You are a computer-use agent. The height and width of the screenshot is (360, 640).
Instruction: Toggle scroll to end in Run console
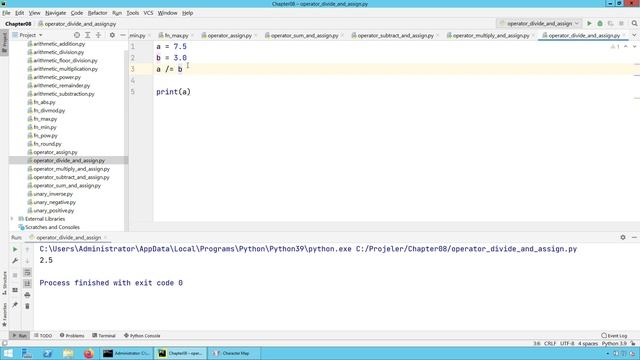pyautogui.click(x=27, y=283)
